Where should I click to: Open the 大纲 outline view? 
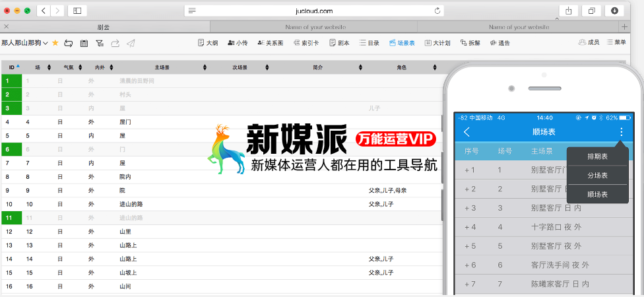[208, 43]
